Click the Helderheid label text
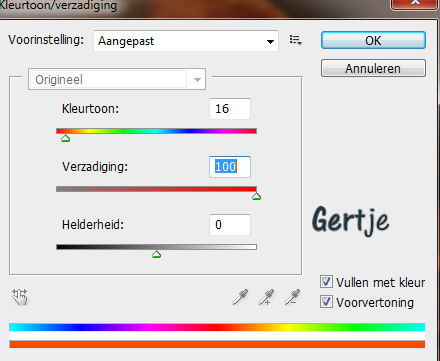 point(93,225)
